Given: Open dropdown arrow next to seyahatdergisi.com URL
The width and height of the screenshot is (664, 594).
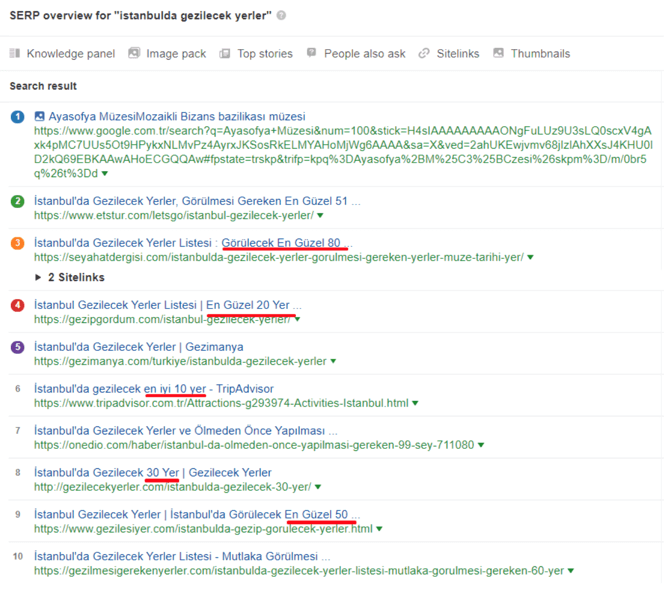Looking at the screenshot, I should 531,257.
